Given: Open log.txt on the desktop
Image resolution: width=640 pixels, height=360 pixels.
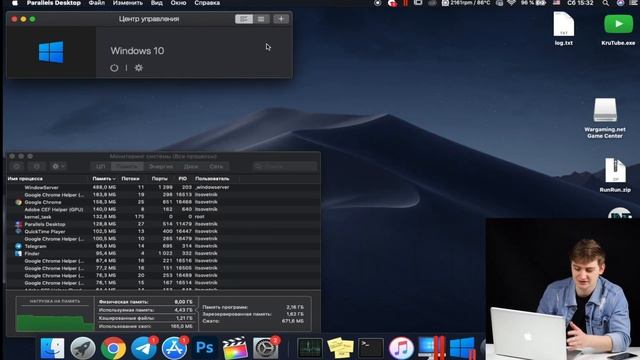Looking at the screenshot, I should 564,29.
